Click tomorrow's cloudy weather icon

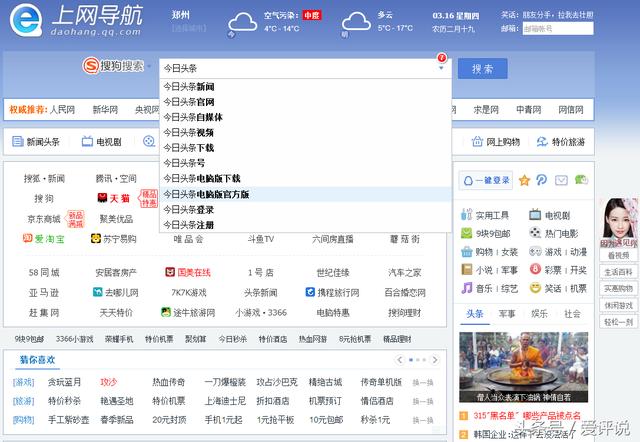tap(356, 22)
